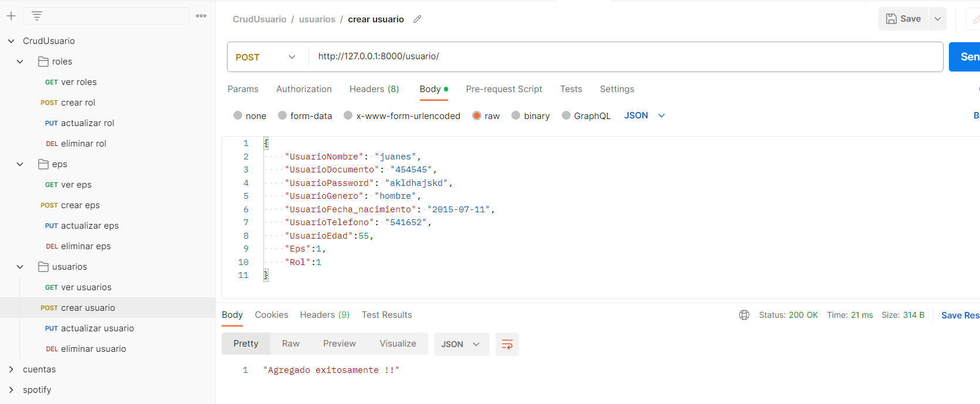Click the CrudUsuario breadcrumb link
This screenshot has height=404, width=980.
tap(260, 19)
